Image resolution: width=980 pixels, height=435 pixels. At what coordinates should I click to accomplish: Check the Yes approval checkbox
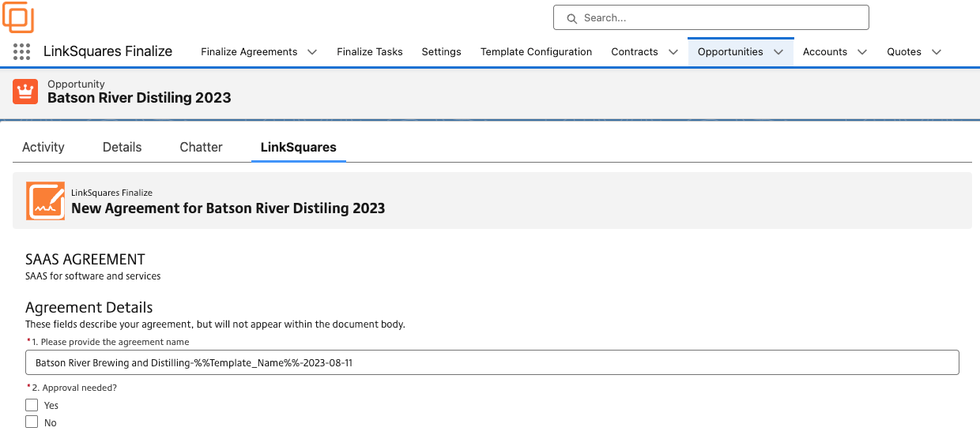[32, 405]
